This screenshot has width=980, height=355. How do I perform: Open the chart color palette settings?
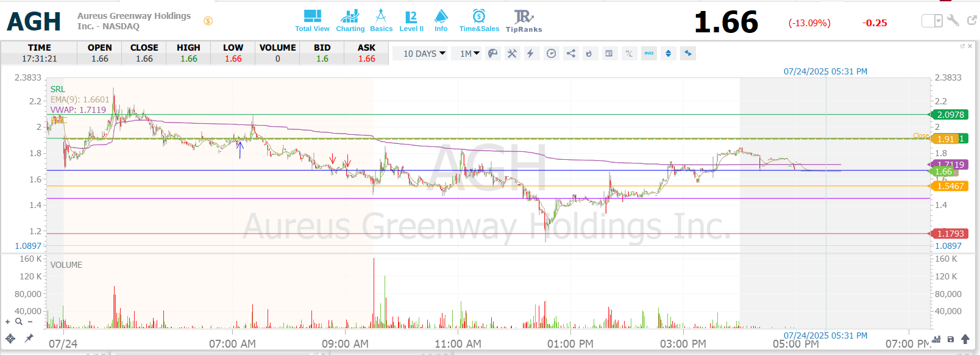pyautogui.click(x=493, y=54)
